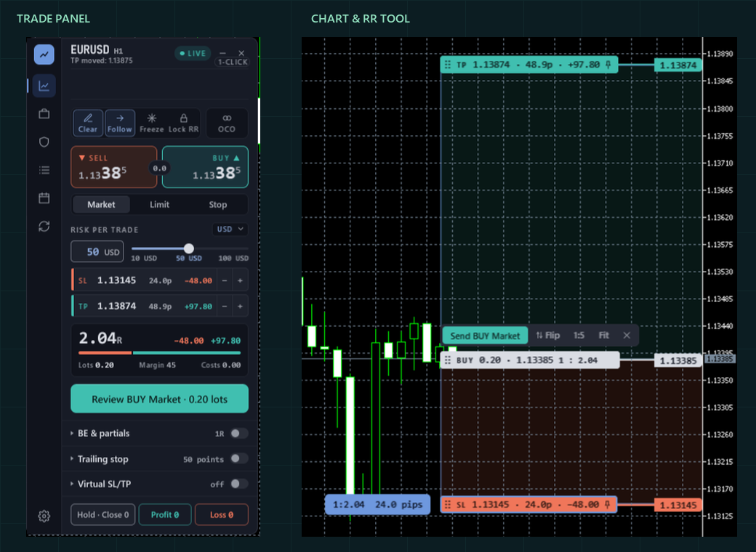Click the 1.13145 SL price axis tag
The height and width of the screenshot is (552, 756).
(x=678, y=505)
